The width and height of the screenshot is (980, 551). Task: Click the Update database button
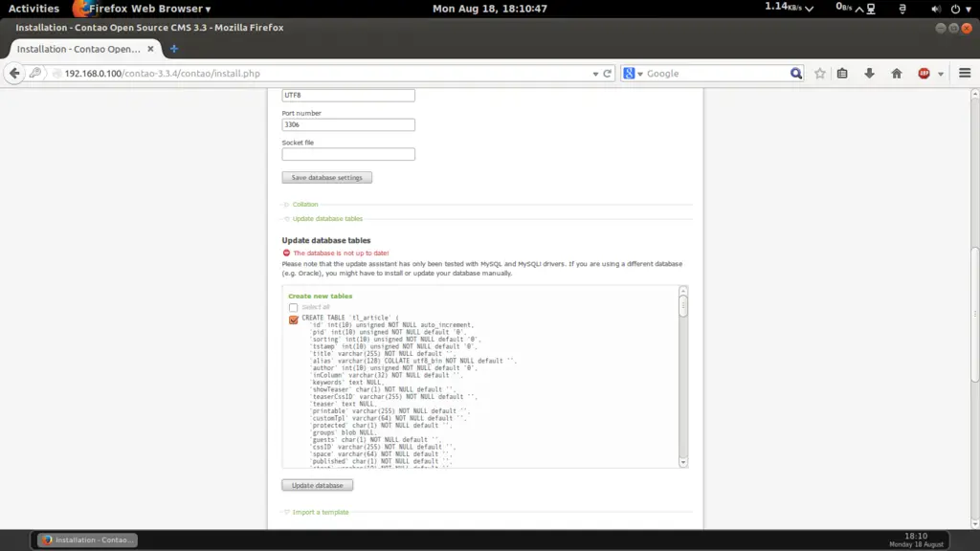(317, 485)
